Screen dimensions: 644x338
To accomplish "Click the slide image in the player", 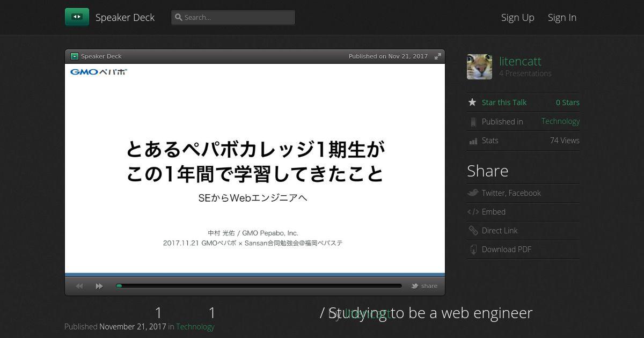I will click(x=255, y=169).
